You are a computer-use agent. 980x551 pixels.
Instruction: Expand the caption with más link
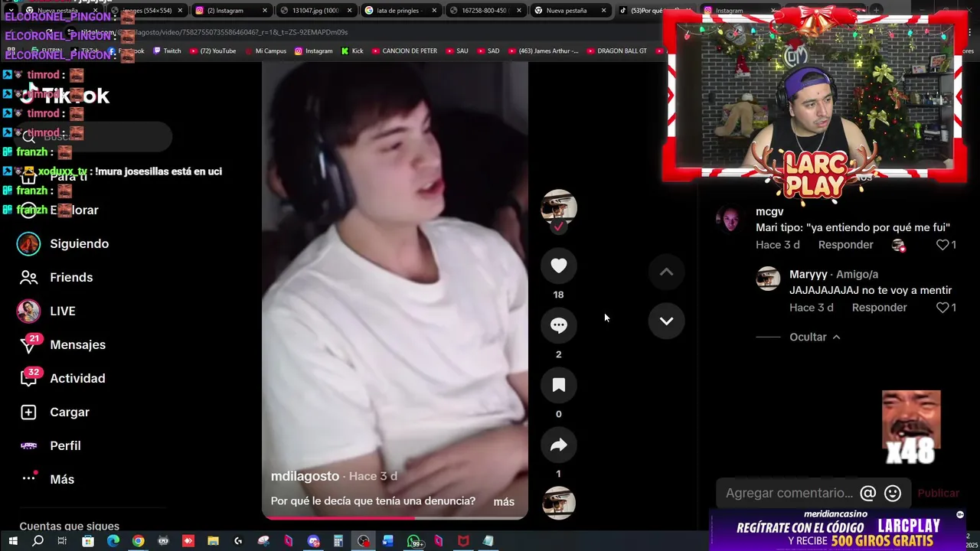(504, 502)
